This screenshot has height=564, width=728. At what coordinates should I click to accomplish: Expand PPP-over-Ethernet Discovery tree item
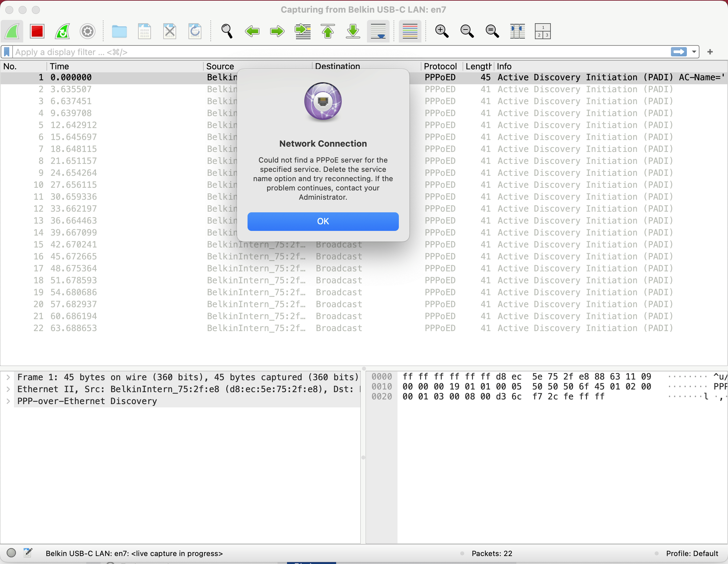(8, 401)
